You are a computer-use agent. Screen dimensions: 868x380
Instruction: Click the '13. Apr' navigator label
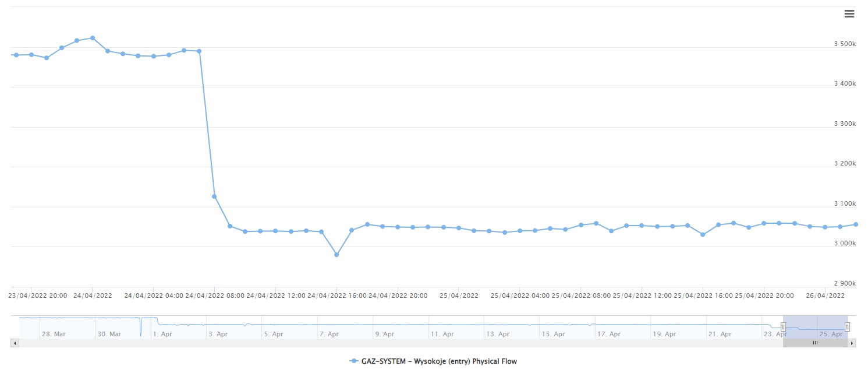498,334
